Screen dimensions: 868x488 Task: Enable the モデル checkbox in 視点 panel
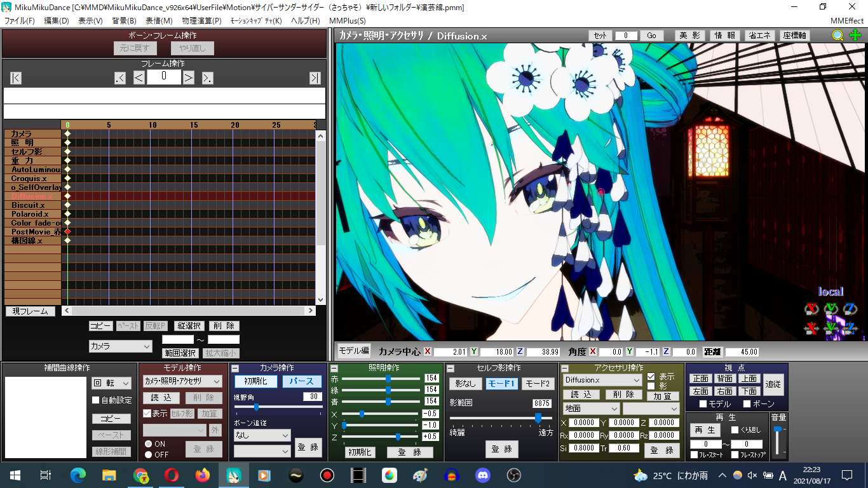(x=703, y=404)
